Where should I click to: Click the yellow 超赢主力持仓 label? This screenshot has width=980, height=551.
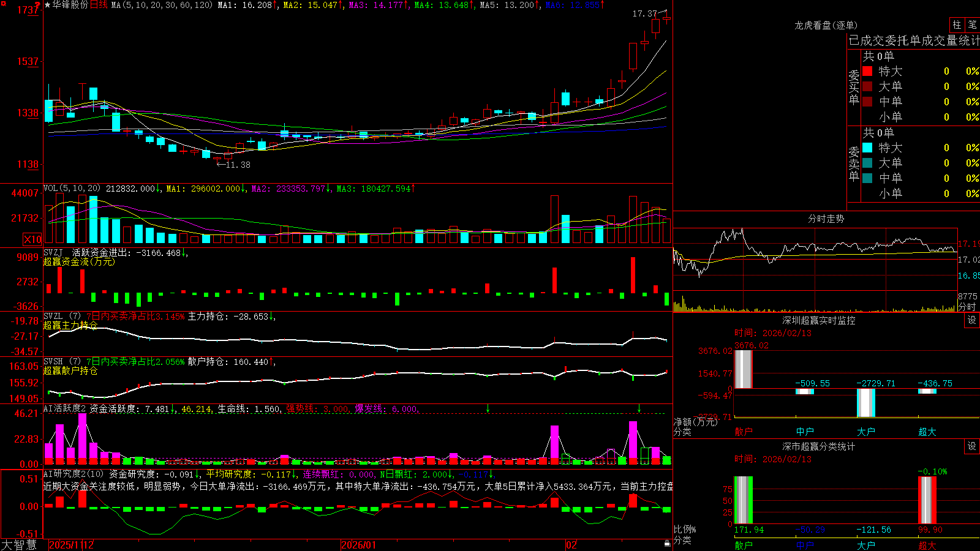point(70,325)
